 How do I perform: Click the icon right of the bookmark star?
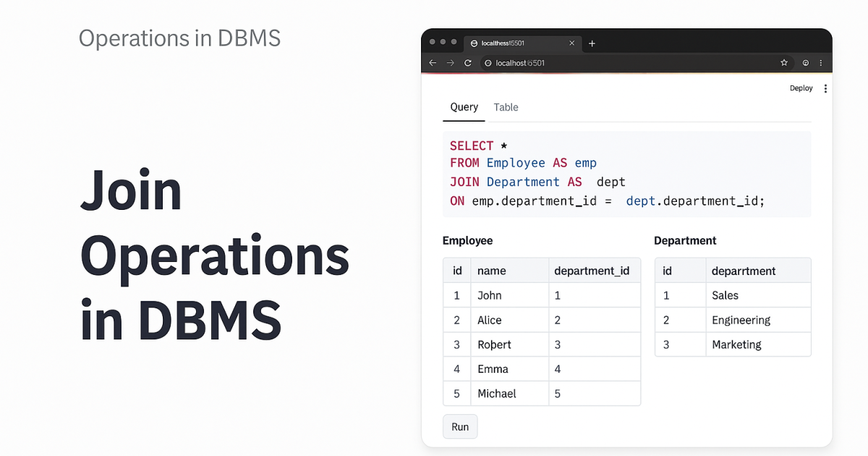tap(805, 63)
